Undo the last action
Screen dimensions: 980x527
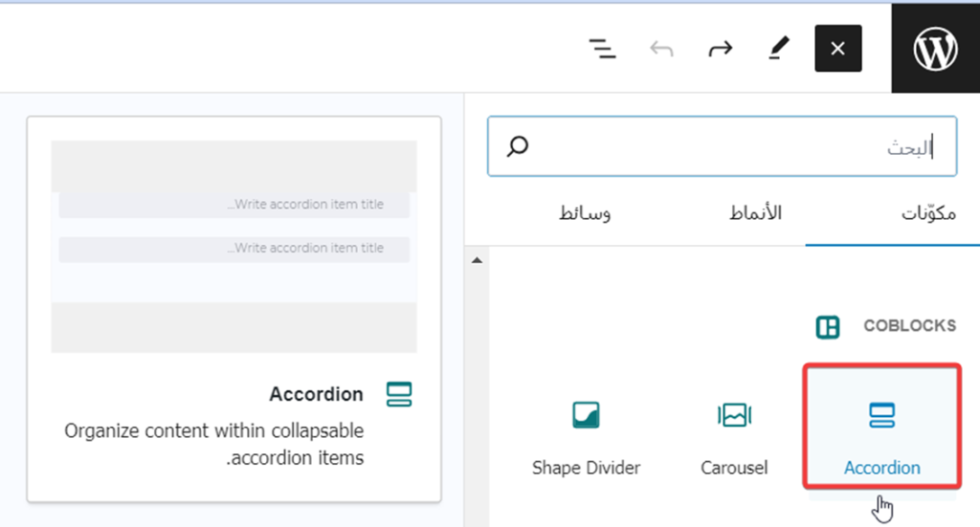[x=660, y=49]
